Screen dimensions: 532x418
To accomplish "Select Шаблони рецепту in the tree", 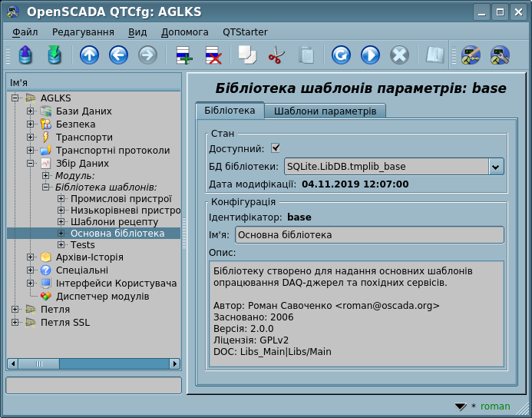I will tap(114, 222).
